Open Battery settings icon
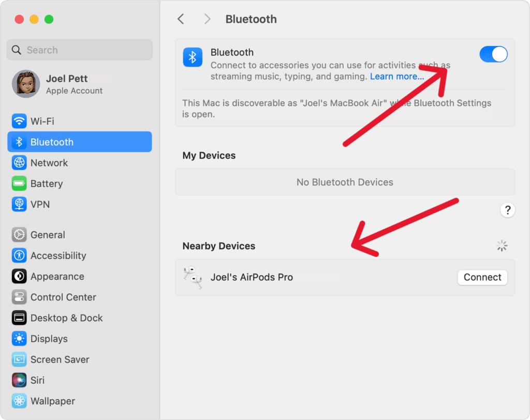Screen dimensions: 530x420 click(19, 184)
